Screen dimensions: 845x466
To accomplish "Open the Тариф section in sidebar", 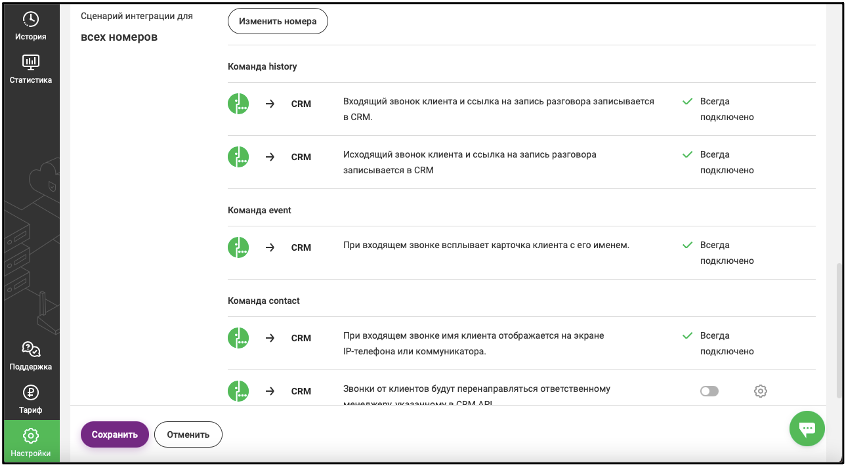I will (31, 399).
